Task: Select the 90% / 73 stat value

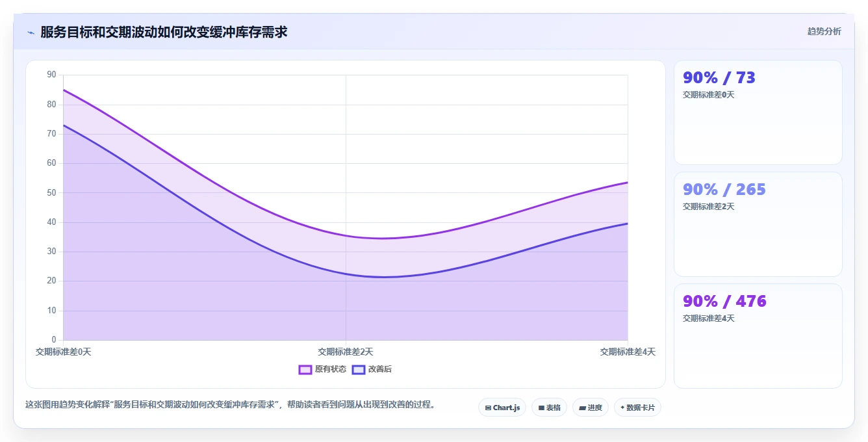Action: coord(719,78)
